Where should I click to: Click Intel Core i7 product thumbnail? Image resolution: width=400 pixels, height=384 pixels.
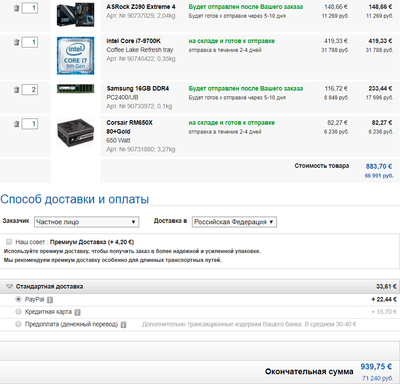pyautogui.click(x=75, y=56)
